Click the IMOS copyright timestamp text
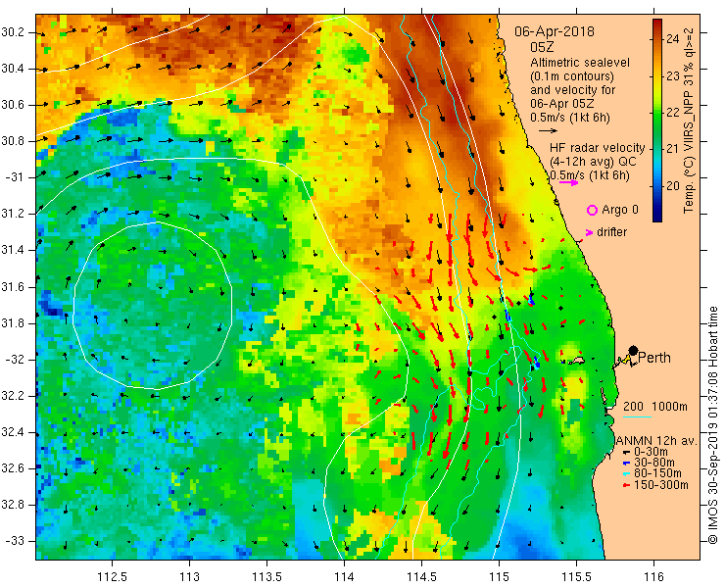Viewport: 725px width, 588px height. point(712,424)
